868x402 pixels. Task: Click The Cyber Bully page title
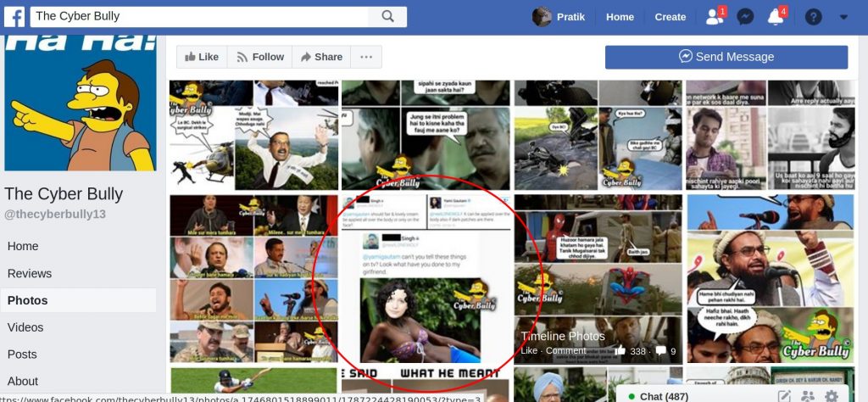click(64, 194)
